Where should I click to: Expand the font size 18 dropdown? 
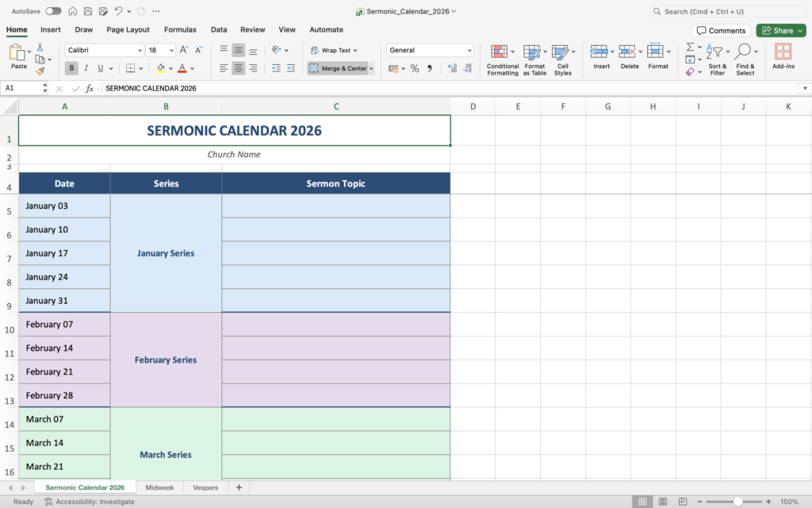[x=172, y=50]
